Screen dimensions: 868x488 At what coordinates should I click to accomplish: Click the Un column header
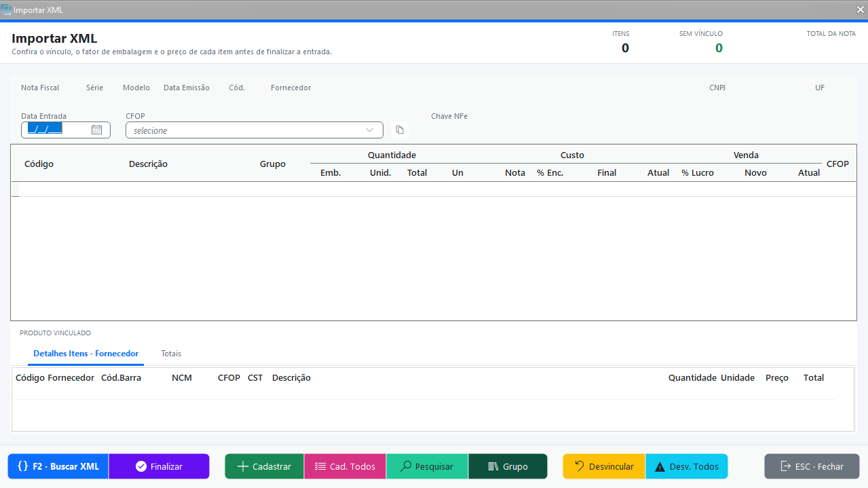(457, 173)
